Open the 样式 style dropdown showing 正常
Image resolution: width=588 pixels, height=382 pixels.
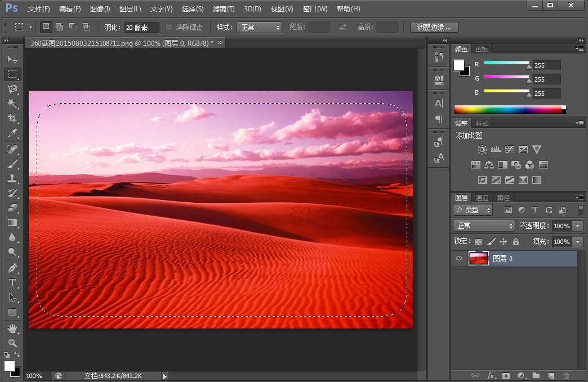tap(259, 28)
